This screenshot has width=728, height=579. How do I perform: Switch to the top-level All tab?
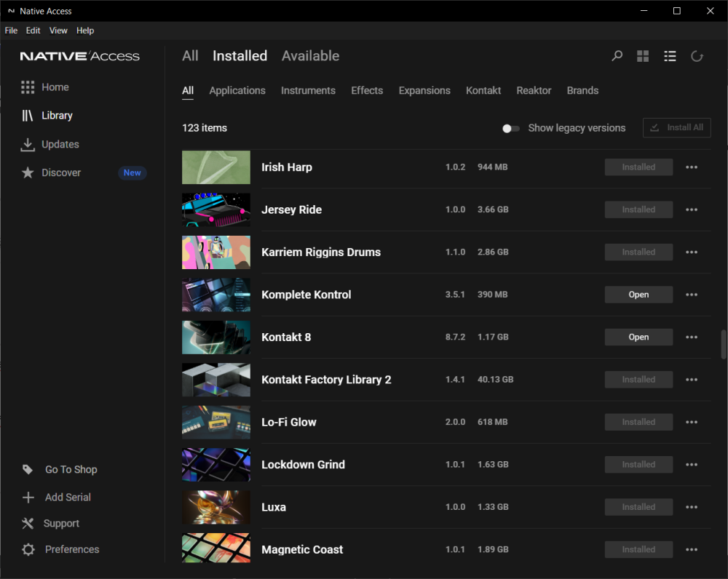click(x=190, y=56)
